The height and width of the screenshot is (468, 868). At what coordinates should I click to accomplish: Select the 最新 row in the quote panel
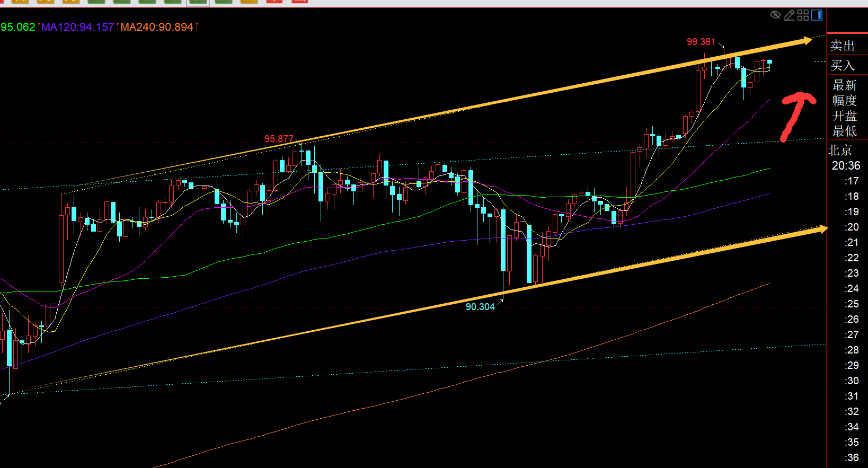pyautogui.click(x=844, y=85)
